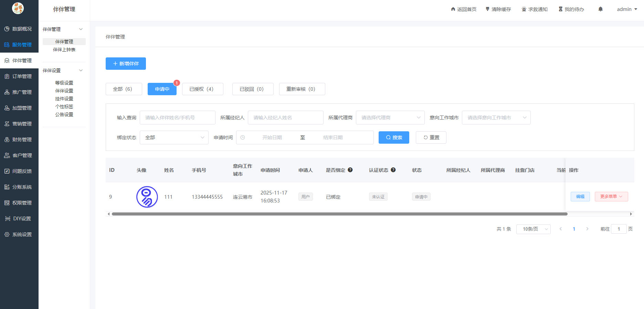Open the 所属代理商 dropdown

[x=390, y=118]
